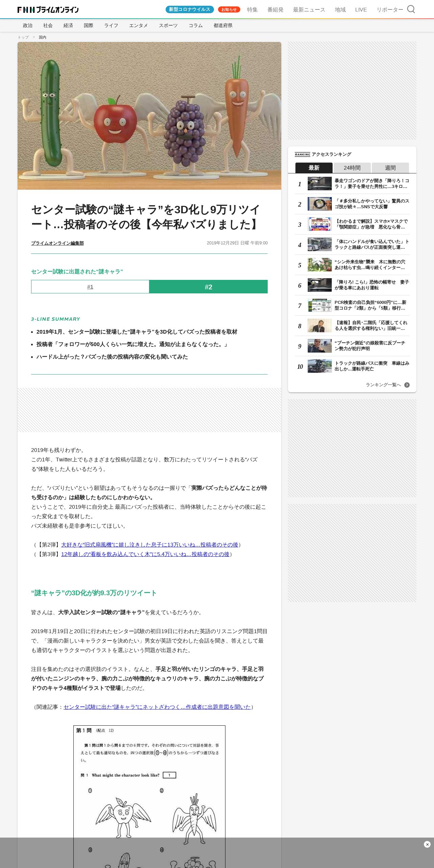This screenshot has width=434, height=868.
Task: Click the 国内 breadcrumb
Action: coord(43,37)
